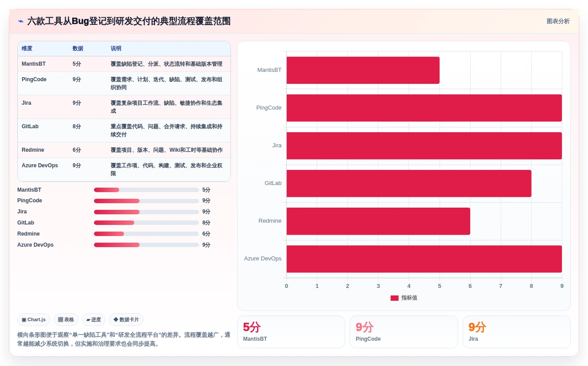Select the 进度 tag chip
Screen dimensions: 588x366
93,319
